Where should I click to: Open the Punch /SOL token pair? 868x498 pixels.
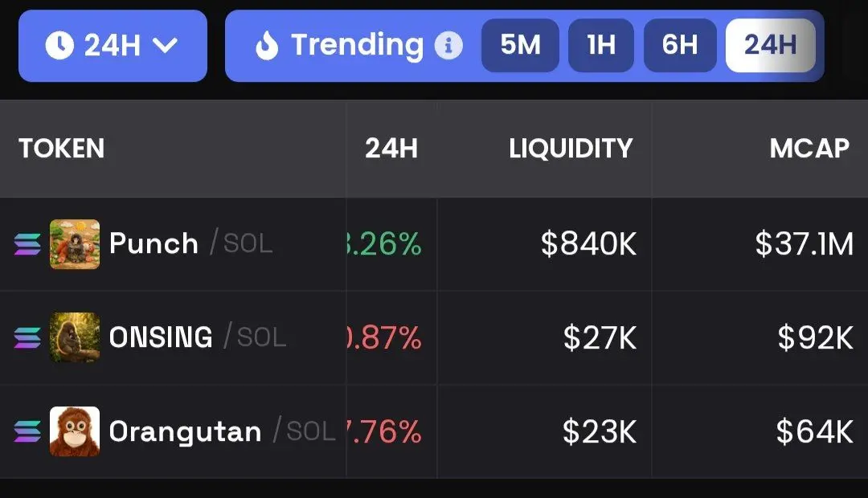tap(191, 243)
